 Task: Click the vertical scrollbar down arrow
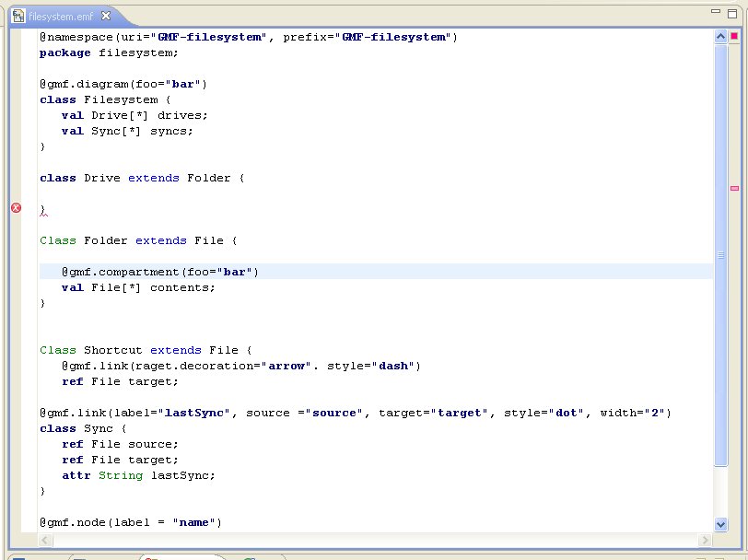pyautogui.click(x=720, y=525)
